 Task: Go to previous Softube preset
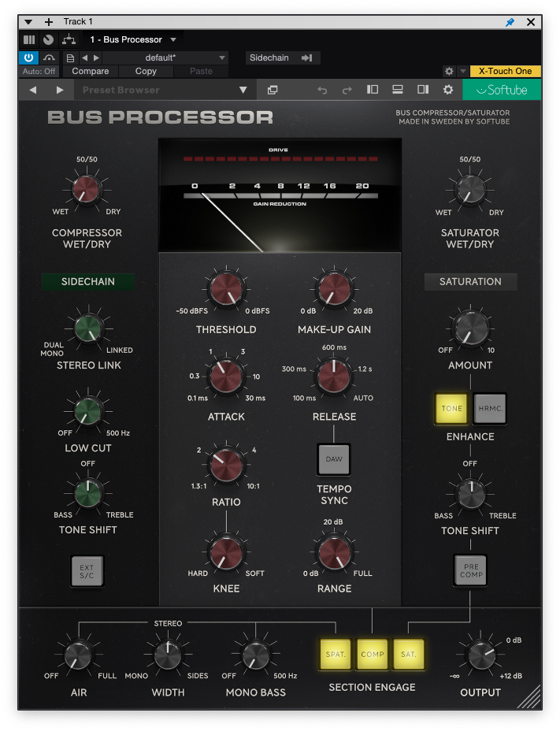[x=32, y=90]
